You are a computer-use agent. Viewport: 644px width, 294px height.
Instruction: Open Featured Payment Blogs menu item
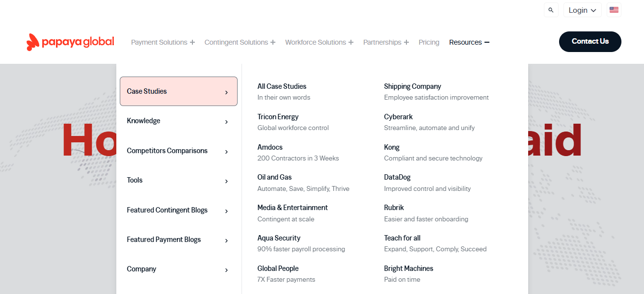(x=164, y=240)
